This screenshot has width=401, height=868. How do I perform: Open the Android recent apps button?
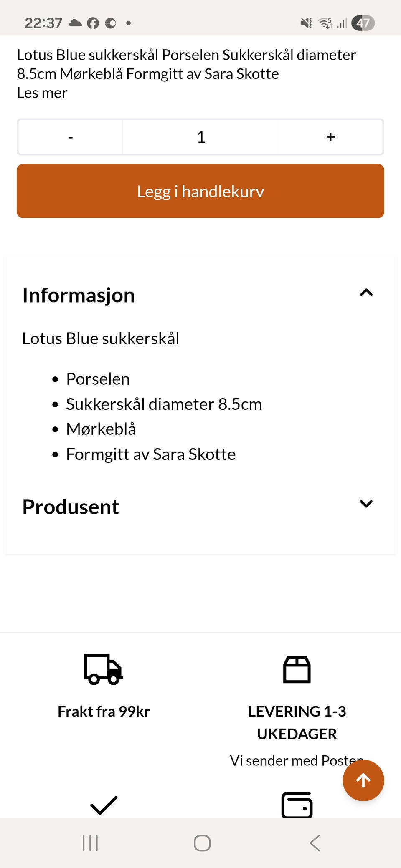(90, 843)
